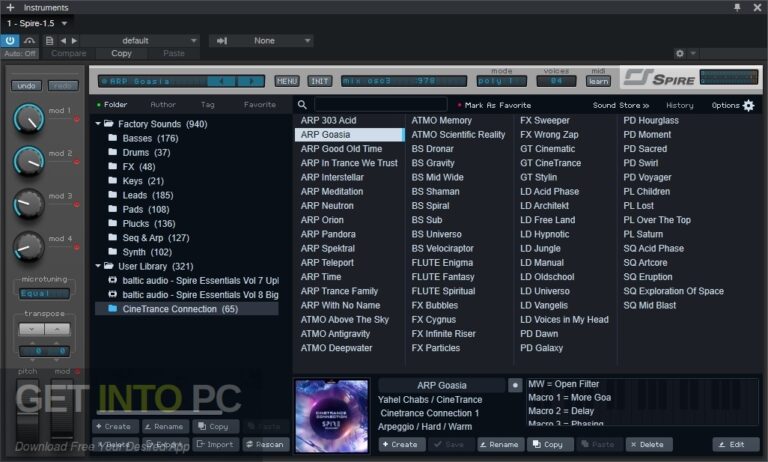Image resolution: width=768 pixels, height=462 pixels.
Task: Switch to the Favorite tab
Action: (260, 105)
